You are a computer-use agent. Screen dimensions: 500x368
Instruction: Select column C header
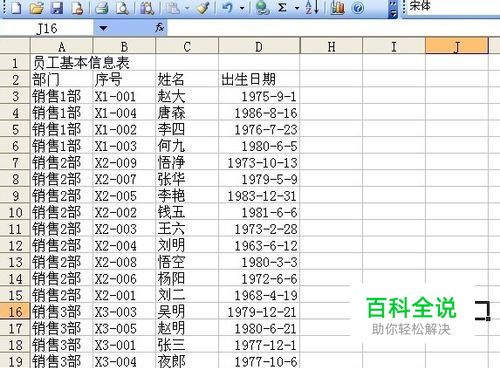click(187, 46)
